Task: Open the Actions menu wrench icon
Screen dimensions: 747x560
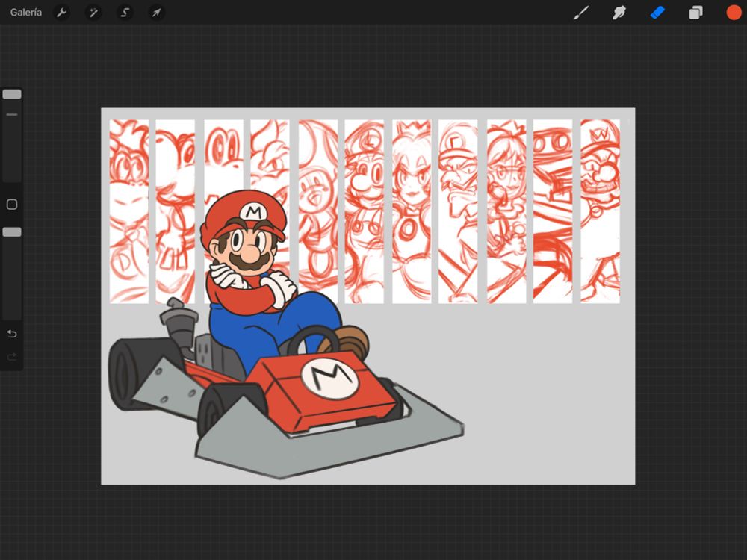Action: point(62,12)
